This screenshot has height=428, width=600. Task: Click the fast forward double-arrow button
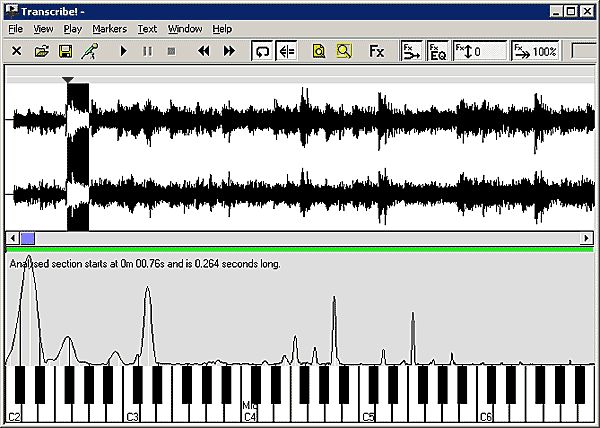pyautogui.click(x=229, y=51)
